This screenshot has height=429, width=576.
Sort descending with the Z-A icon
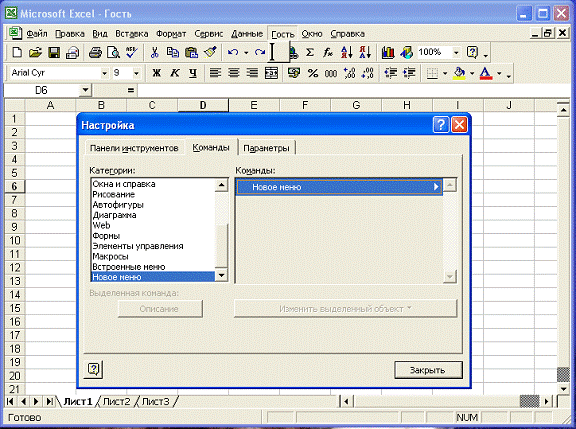[x=365, y=53]
